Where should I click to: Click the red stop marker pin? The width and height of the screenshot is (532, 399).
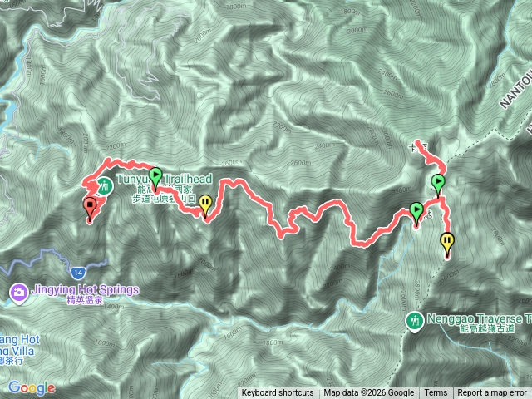(90, 209)
